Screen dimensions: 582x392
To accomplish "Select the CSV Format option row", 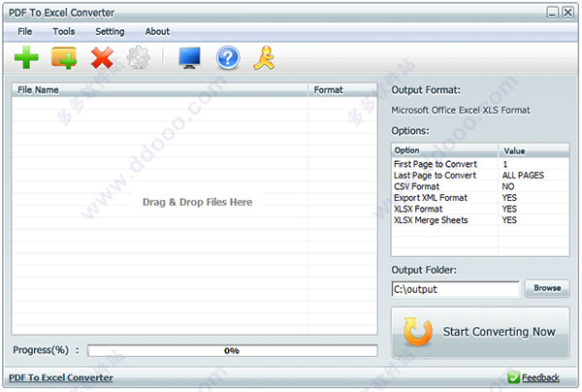I will pyautogui.click(x=480, y=186).
